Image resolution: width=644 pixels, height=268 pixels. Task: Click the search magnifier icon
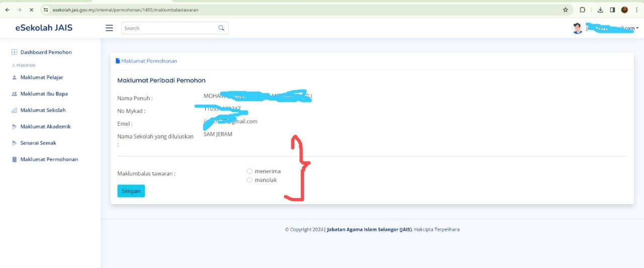[221, 28]
